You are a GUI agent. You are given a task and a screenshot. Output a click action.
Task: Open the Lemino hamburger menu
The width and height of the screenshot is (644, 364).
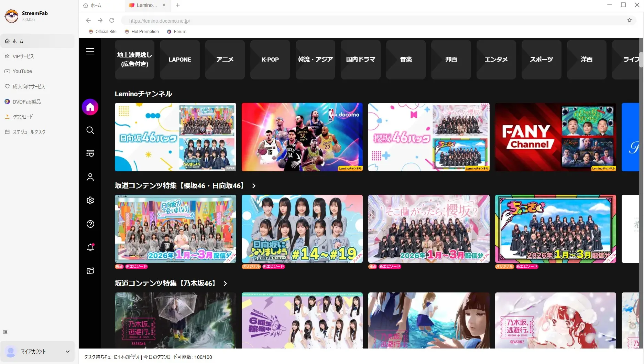(90, 51)
